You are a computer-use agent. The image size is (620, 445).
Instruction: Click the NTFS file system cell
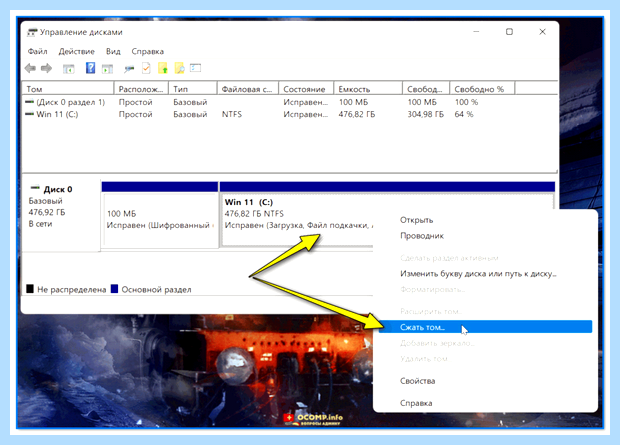pos(232,114)
